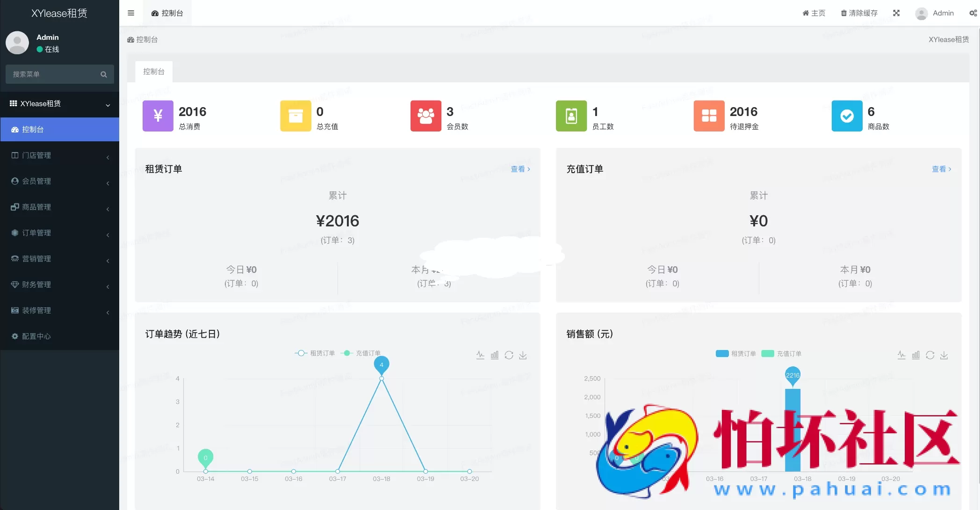Screen dimensions: 980x510
Task: Open 订单管理 in the sidebar
Action: [x=36, y=233]
